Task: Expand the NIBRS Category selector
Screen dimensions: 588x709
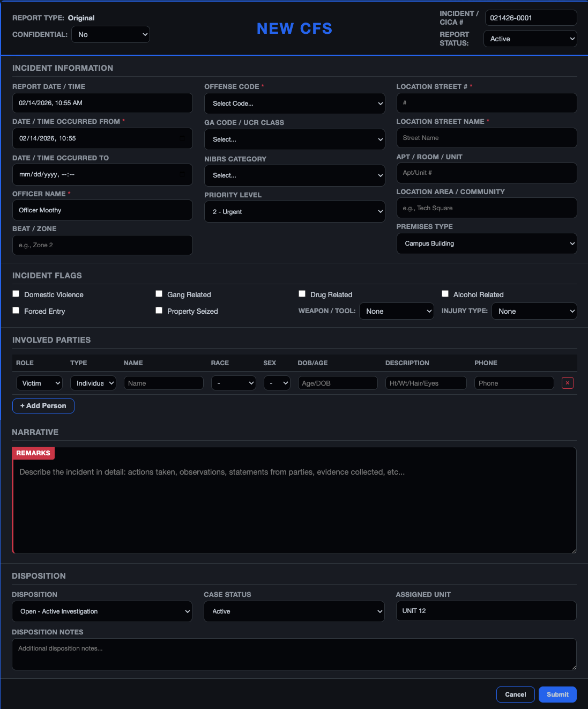Action: [x=294, y=175]
